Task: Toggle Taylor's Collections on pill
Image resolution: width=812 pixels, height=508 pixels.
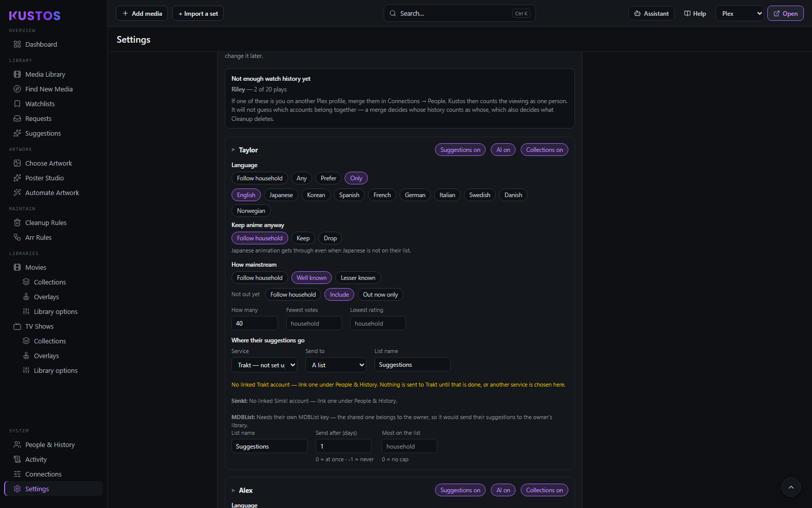Action: tap(545, 150)
